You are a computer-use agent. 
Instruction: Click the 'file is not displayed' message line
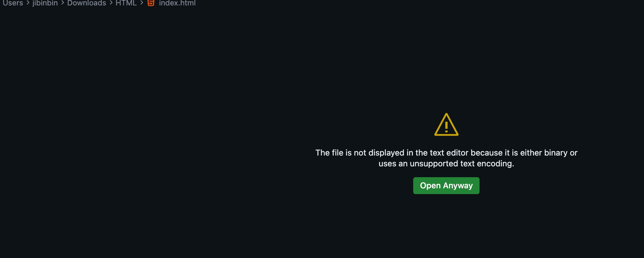(446, 153)
